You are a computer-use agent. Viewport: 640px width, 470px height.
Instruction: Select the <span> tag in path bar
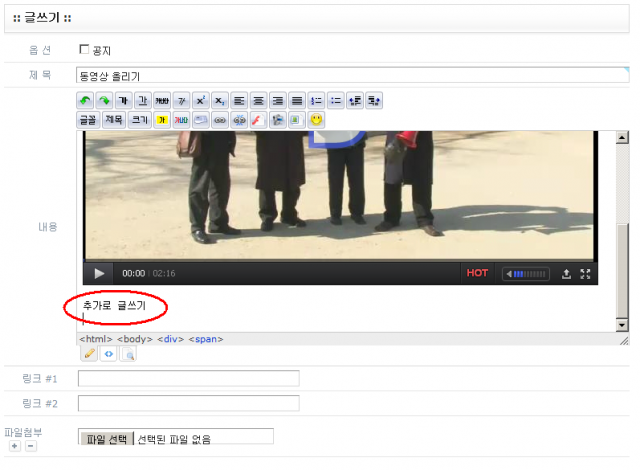point(205,339)
